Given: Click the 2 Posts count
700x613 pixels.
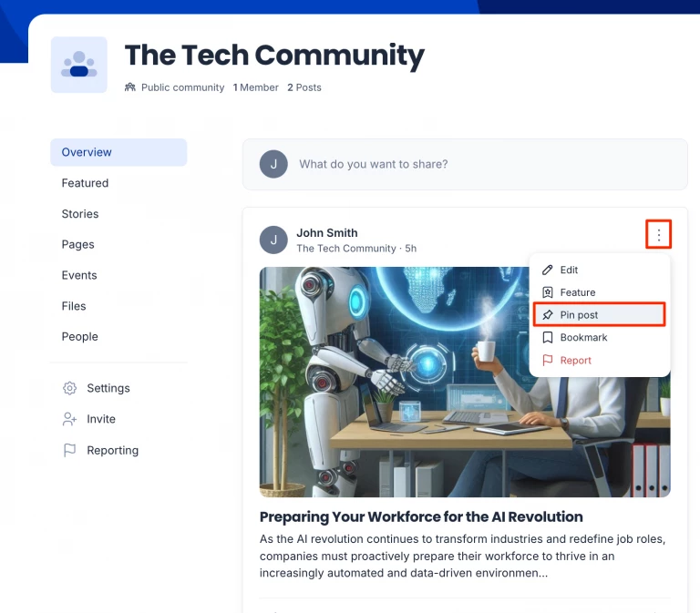Looking at the screenshot, I should [304, 87].
